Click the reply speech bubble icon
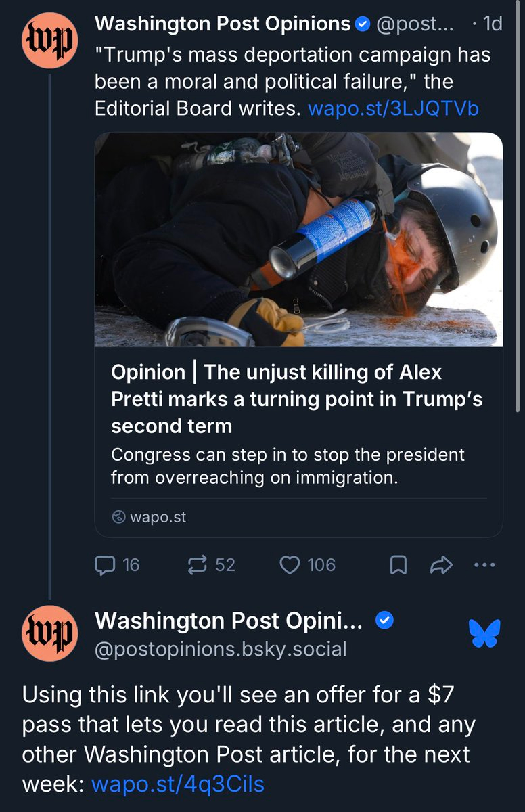The width and height of the screenshot is (525, 812). [x=106, y=564]
